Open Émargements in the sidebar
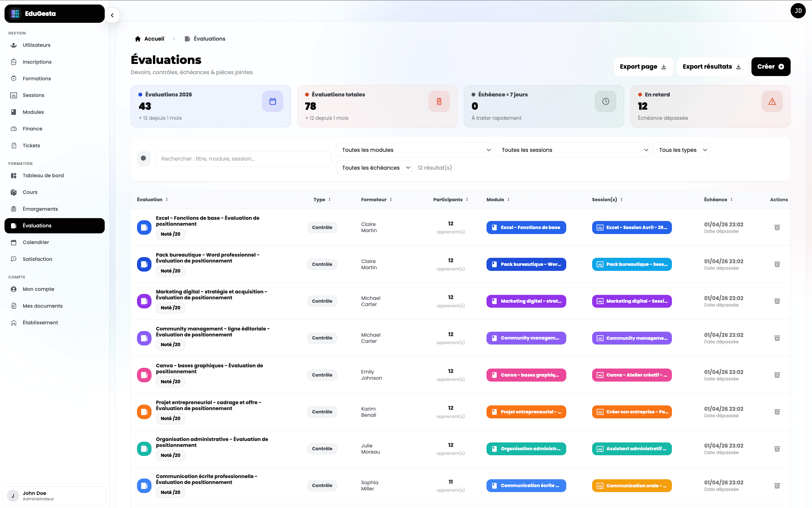This screenshot has height=508, width=812. pos(40,209)
